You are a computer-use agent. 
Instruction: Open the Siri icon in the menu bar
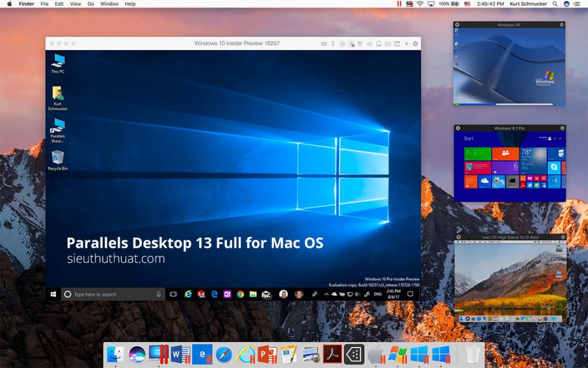[x=567, y=4]
